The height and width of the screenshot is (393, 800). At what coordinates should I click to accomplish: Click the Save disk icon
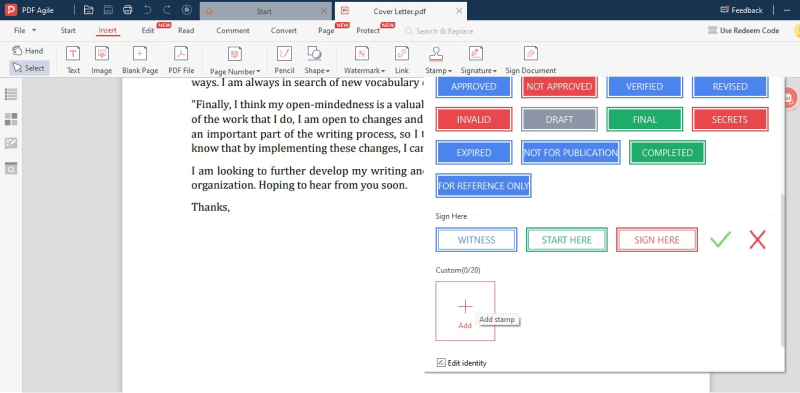(x=108, y=10)
